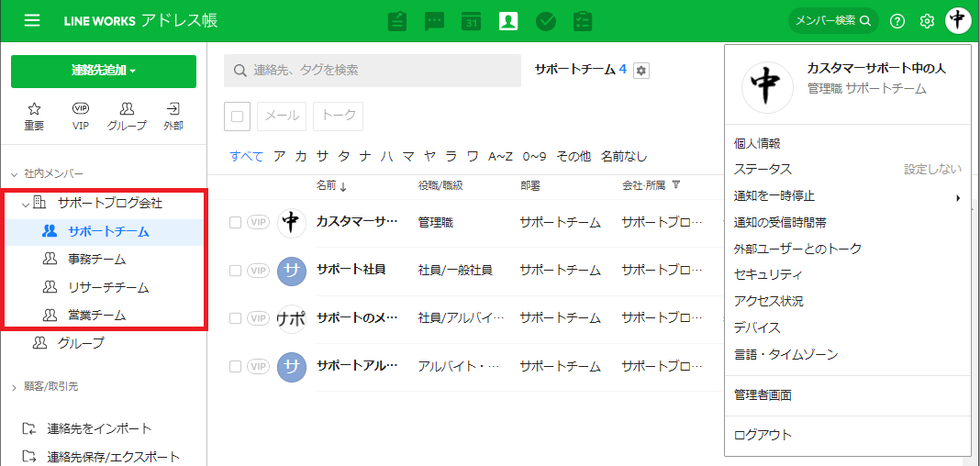Show important contacts via star icon
This screenshot has height=466, width=980.
(x=34, y=116)
